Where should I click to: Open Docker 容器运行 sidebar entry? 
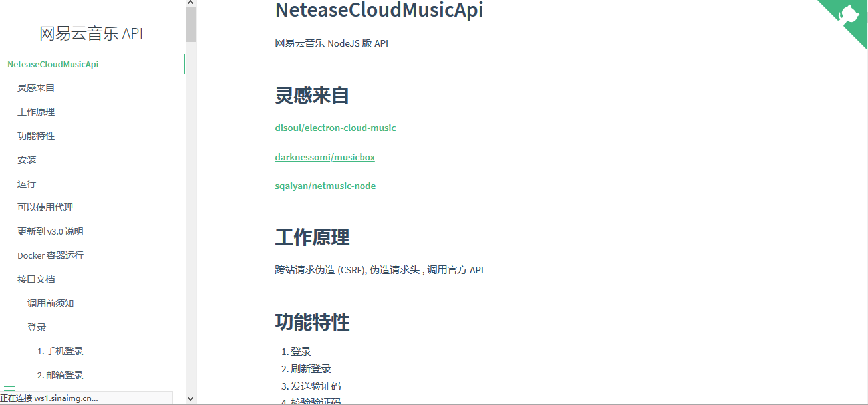pos(51,255)
